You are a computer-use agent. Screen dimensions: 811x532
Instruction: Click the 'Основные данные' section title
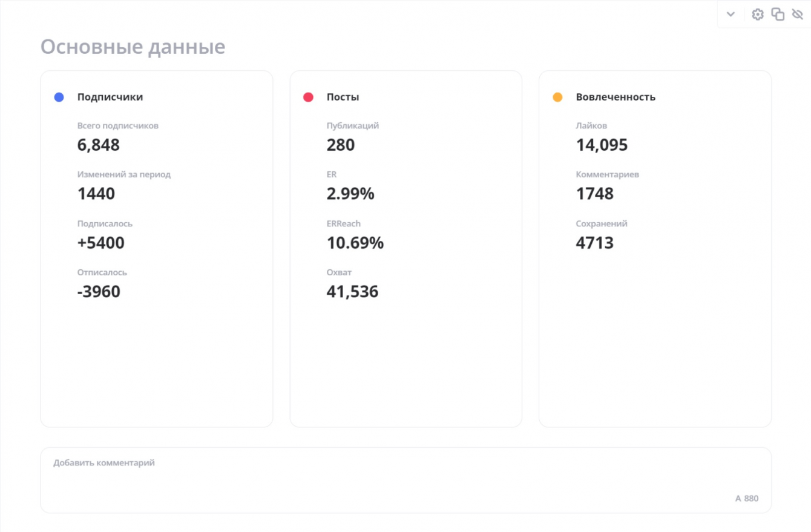point(133,47)
